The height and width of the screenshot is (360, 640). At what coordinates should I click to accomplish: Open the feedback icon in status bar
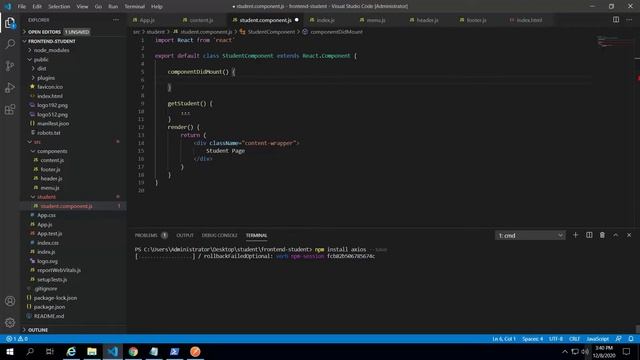[618, 339]
